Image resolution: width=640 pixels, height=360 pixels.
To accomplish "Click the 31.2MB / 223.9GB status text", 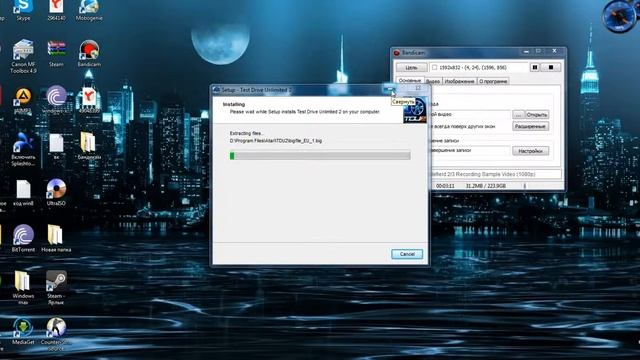I will [x=486, y=186].
